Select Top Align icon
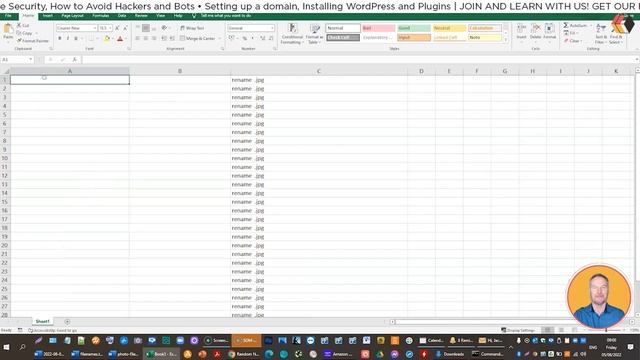640x360 pixels. coord(138,28)
